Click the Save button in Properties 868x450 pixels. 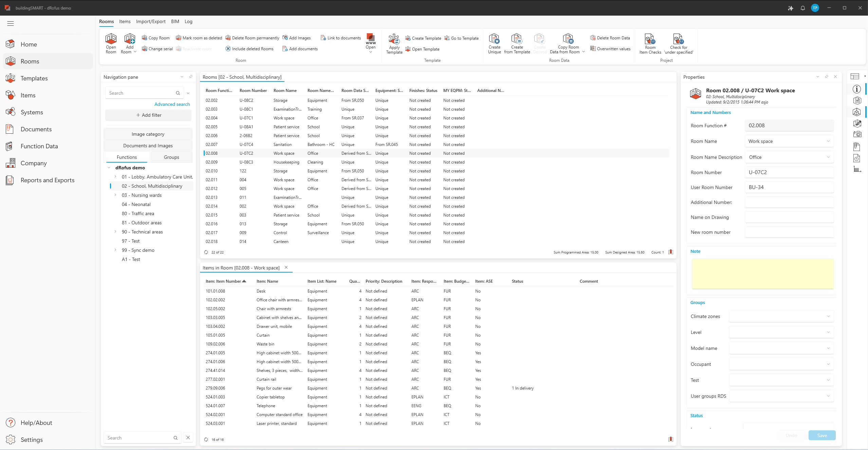tap(822, 435)
